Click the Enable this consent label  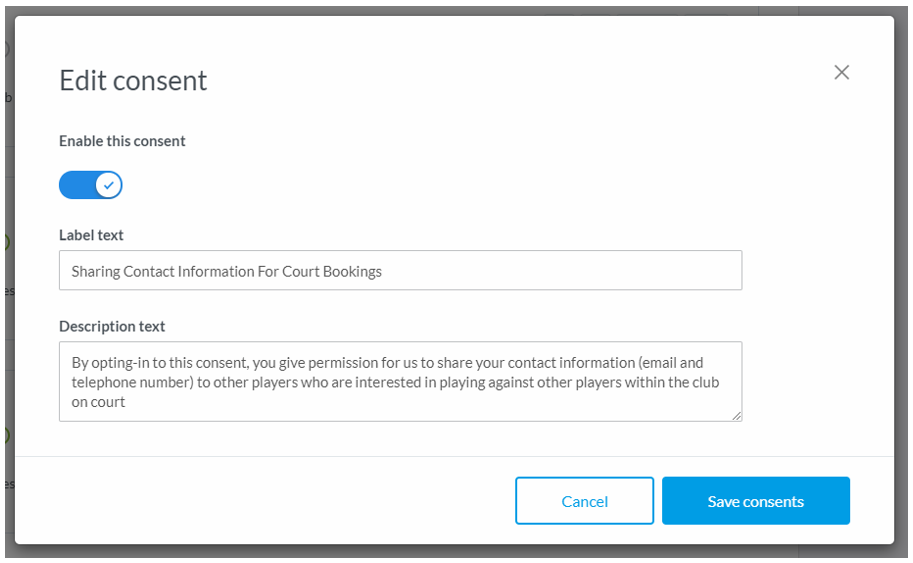click(x=122, y=141)
